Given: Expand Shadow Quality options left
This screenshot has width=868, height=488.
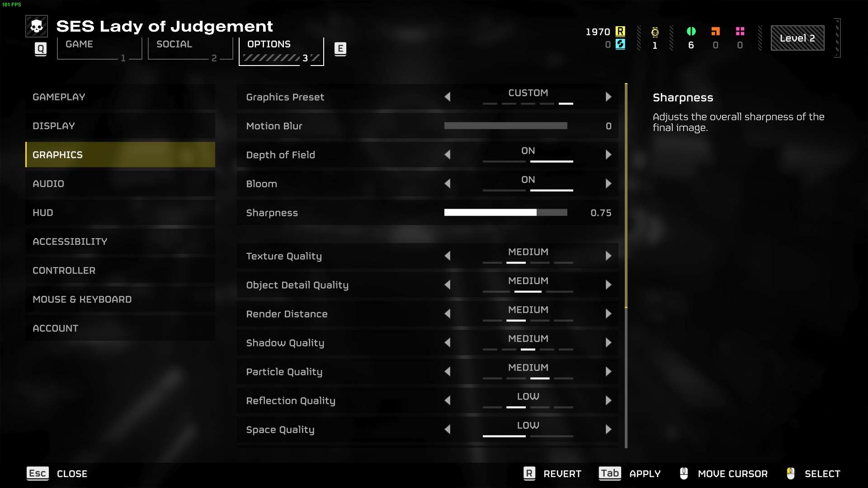Looking at the screenshot, I should [x=448, y=343].
